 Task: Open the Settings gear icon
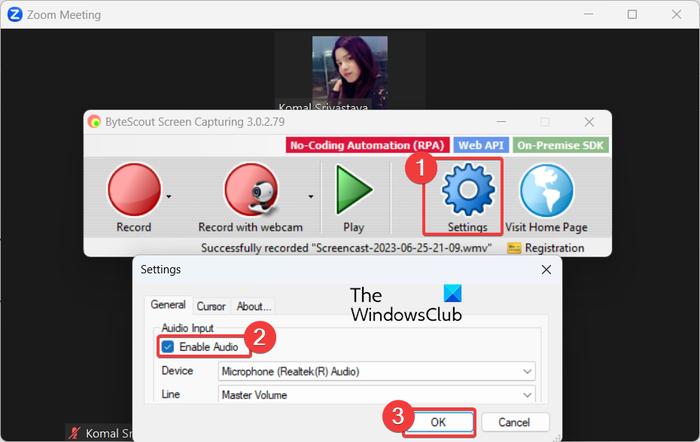coord(468,190)
